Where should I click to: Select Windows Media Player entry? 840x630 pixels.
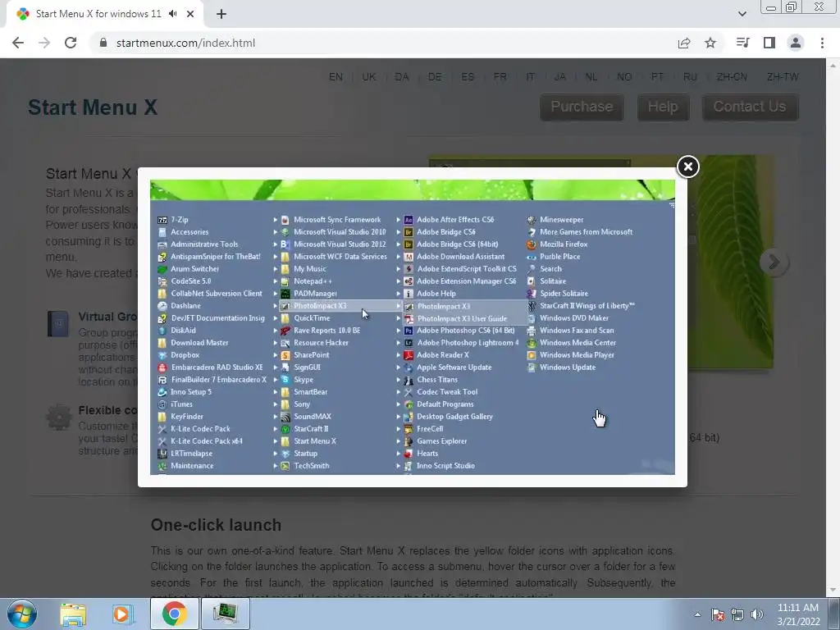pos(577,355)
